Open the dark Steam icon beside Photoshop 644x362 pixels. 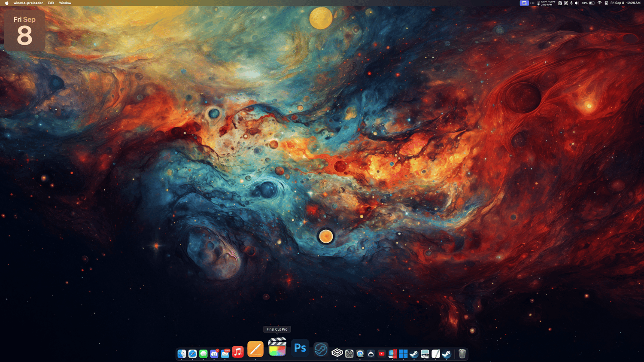(x=321, y=350)
